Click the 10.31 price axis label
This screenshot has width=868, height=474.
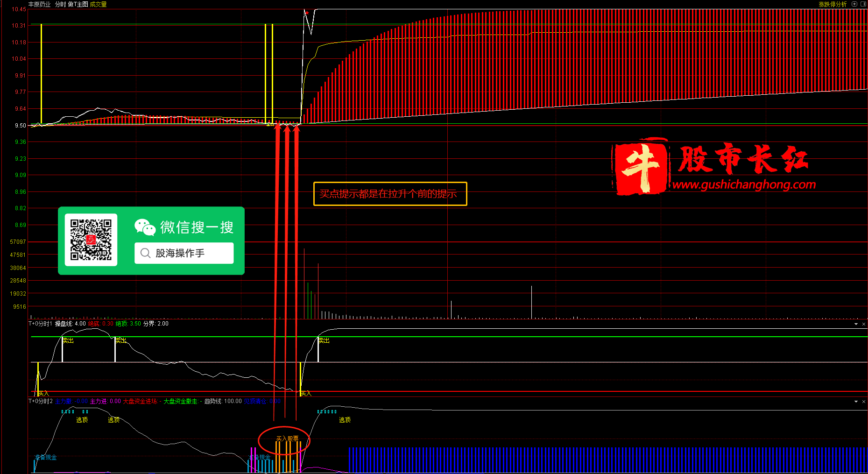coord(19,26)
